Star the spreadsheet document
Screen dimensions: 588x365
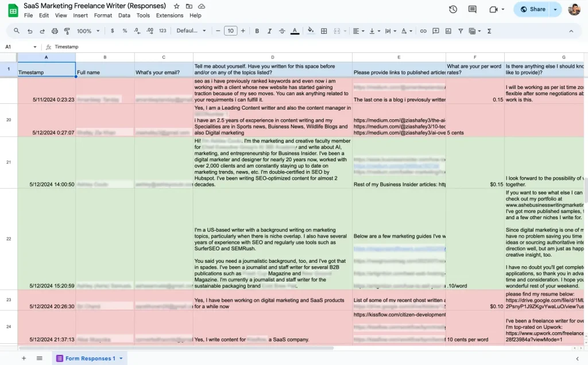point(177,6)
